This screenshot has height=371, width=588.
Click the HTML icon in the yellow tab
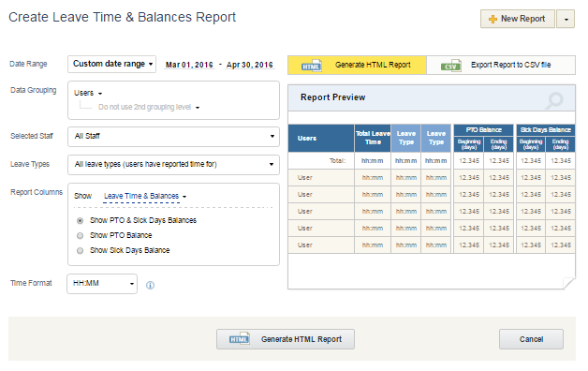[x=312, y=66]
